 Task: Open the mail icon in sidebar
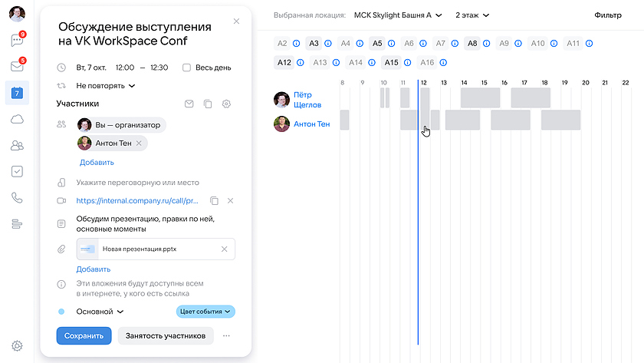coord(16,67)
